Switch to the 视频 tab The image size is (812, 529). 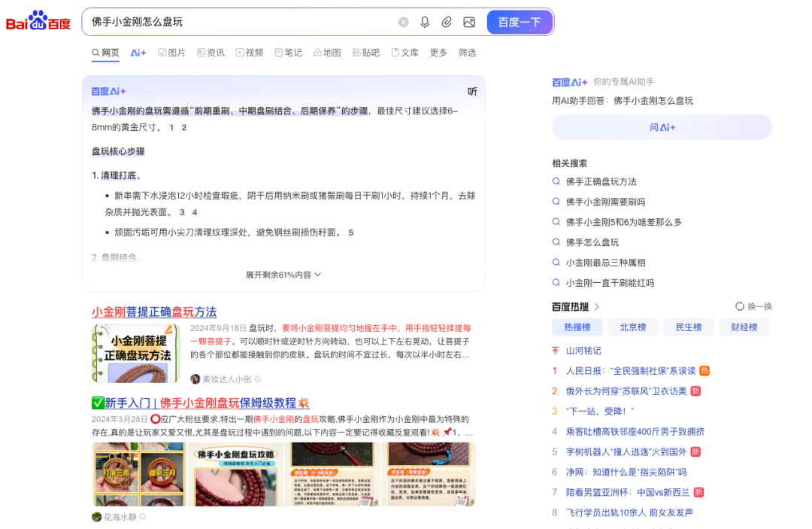tap(250, 53)
